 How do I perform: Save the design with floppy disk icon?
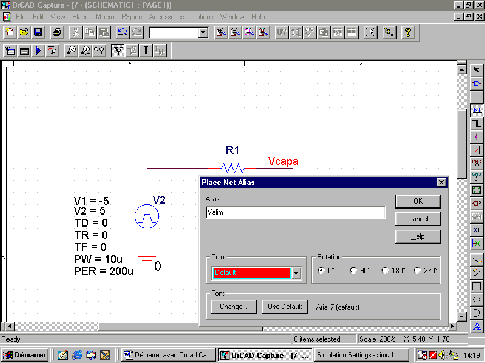click(x=38, y=32)
